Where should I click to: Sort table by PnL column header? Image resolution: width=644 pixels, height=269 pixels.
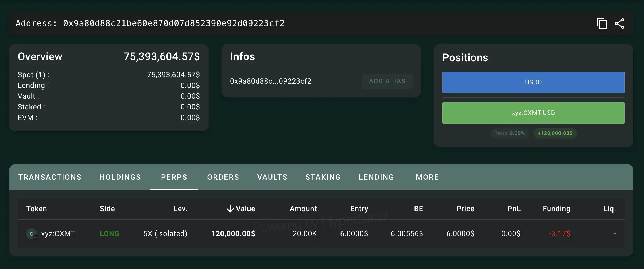coord(514,209)
